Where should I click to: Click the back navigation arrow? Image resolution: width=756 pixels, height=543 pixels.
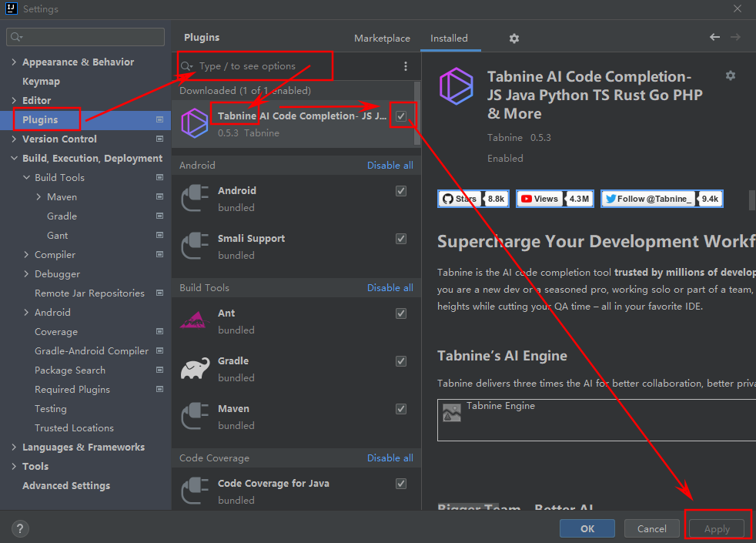[714, 37]
